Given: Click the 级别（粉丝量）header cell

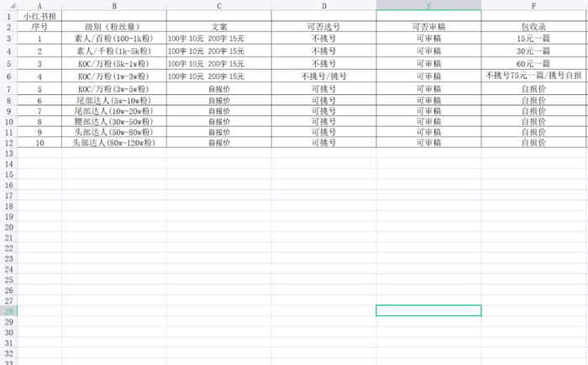Looking at the screenshot, I should pos(114,27).
